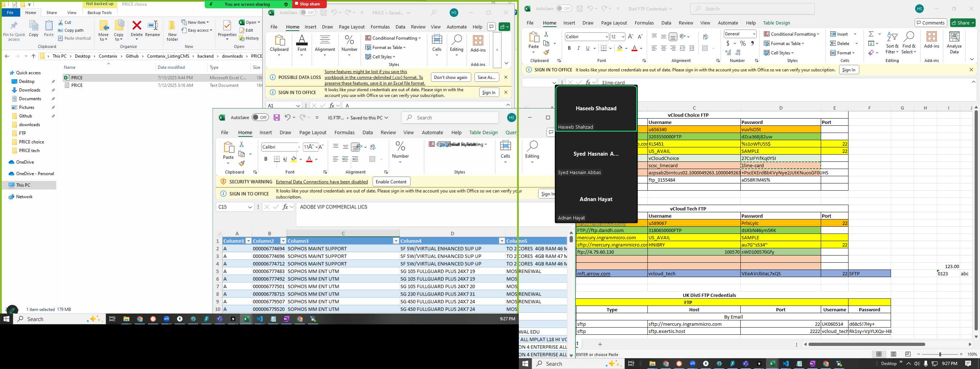Open View tab in File Explorer

(72, 13)
